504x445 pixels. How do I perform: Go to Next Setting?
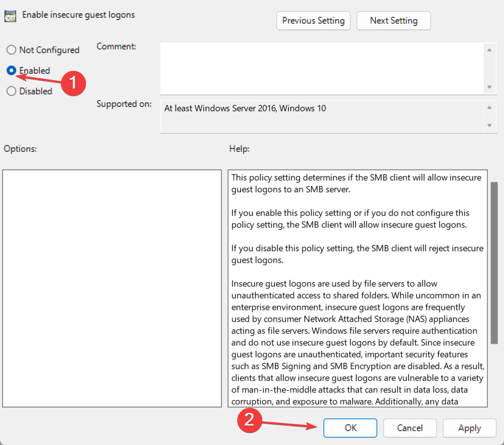[x=393, y=21]
